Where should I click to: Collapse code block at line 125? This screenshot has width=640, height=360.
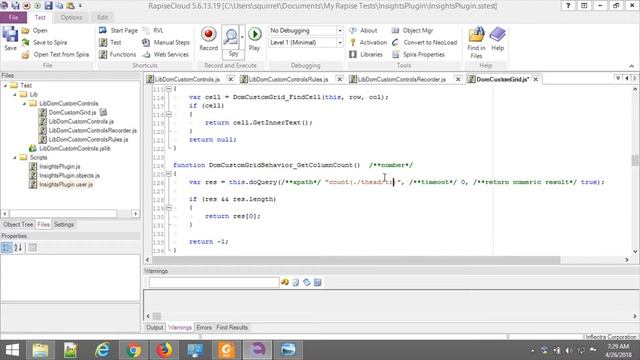pos(169,174)
